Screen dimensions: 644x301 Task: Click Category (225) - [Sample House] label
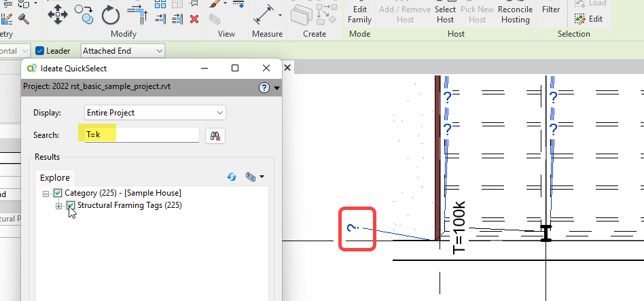[123, 193]
